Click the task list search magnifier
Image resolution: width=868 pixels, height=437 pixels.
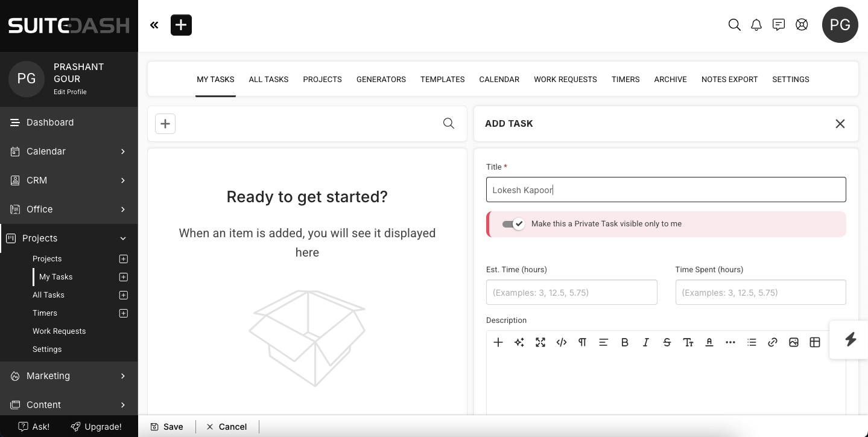[x=449, y=123]
